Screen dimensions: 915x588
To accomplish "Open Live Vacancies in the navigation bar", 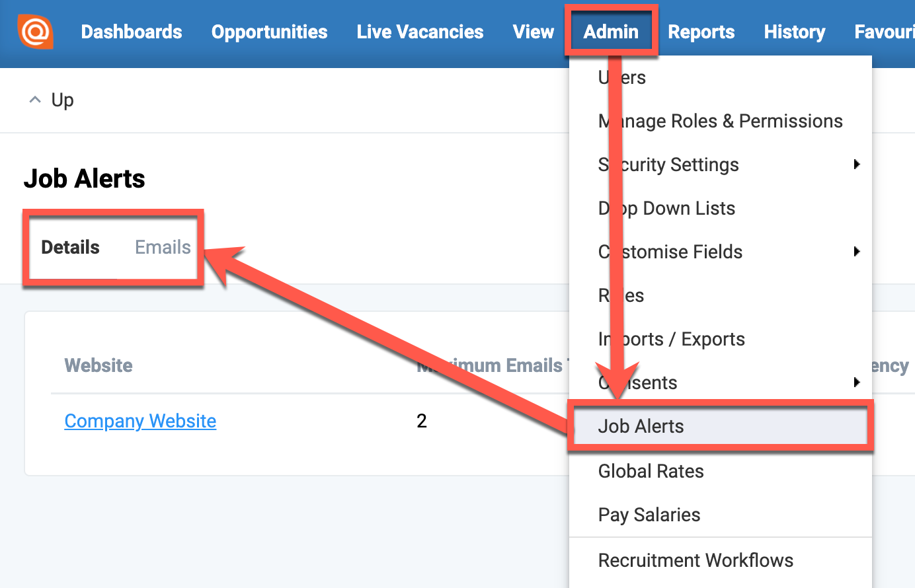I will pyautogui.click(x=420, y=32).
